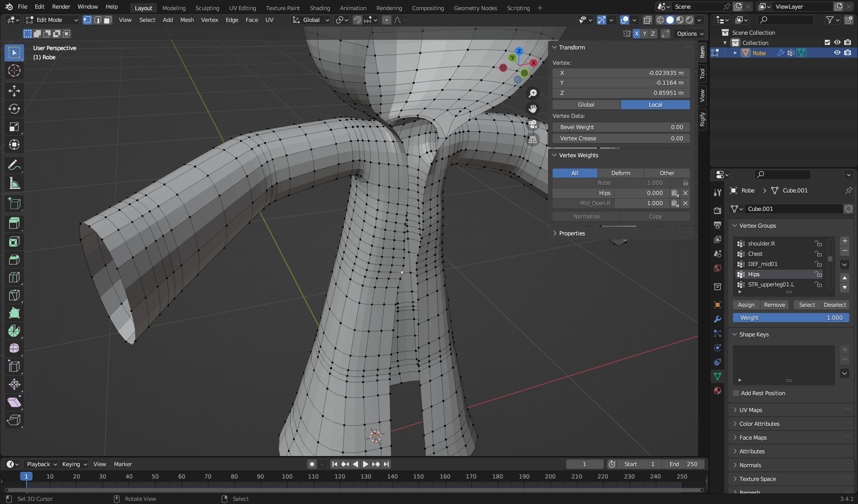This screenshot has height=504, width=858.
Task: Open the Material properties tab
Action: point(718,391)
